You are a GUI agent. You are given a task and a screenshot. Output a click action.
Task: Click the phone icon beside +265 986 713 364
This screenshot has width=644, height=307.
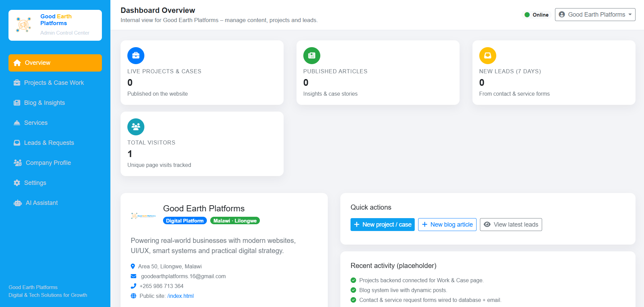coord(133,286)
